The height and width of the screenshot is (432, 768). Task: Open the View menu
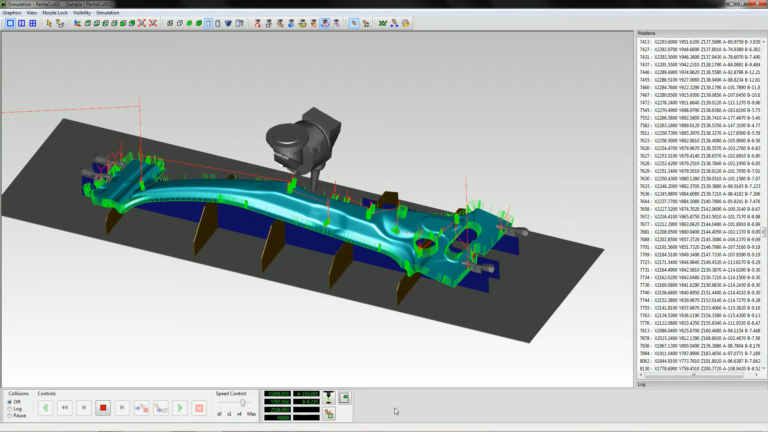pos(31,13)
